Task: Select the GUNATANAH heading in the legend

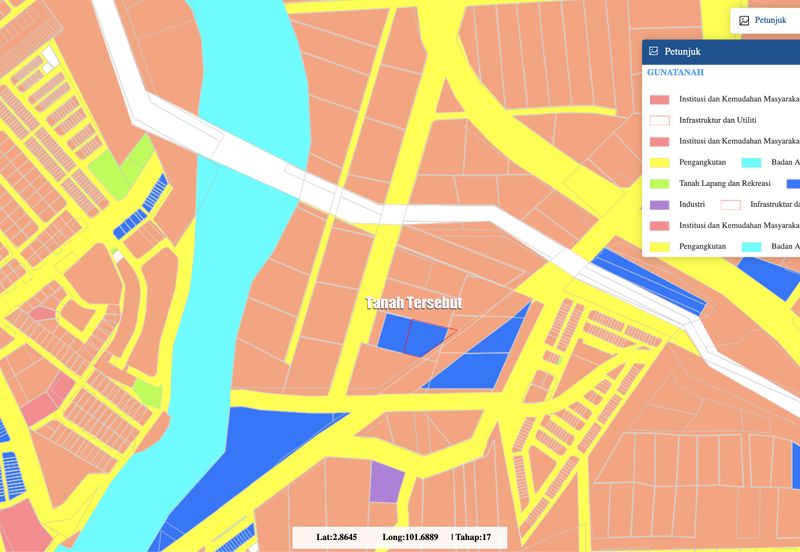Action: (675, 73)
